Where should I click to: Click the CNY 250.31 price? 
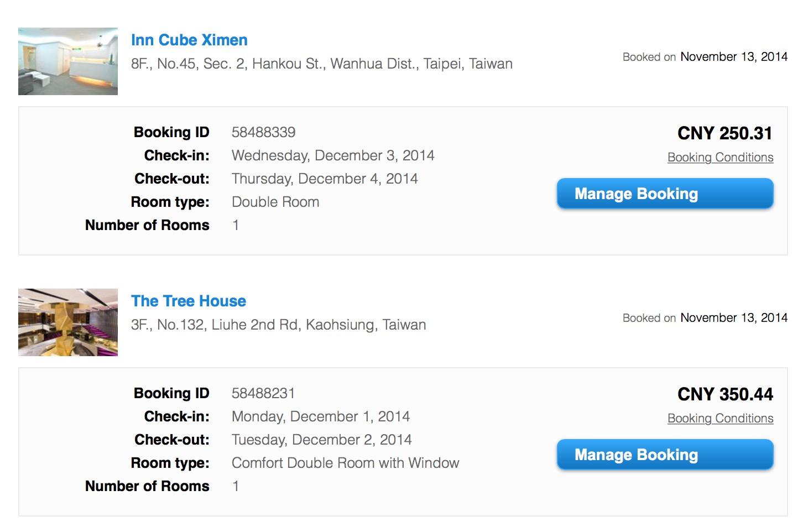coord(724,133)
